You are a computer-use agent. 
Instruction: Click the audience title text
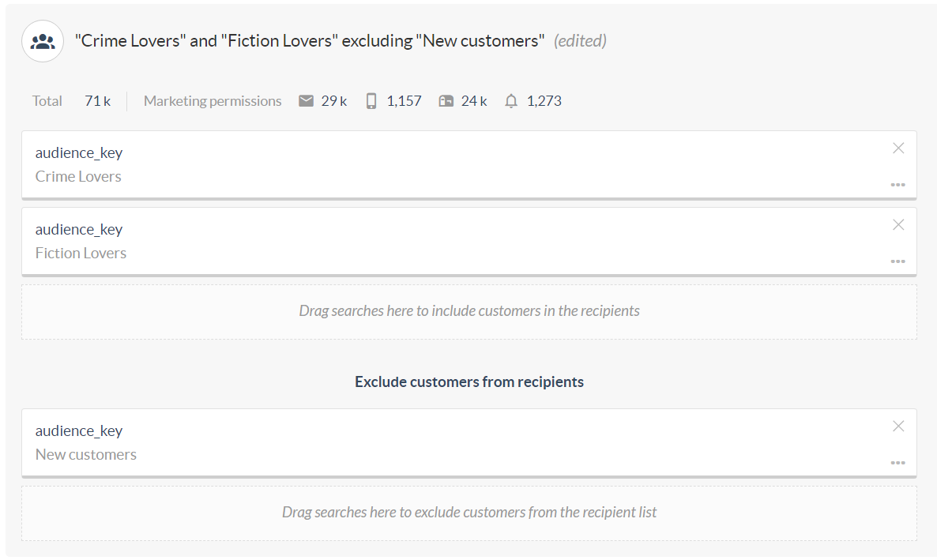tap(310, 41)
